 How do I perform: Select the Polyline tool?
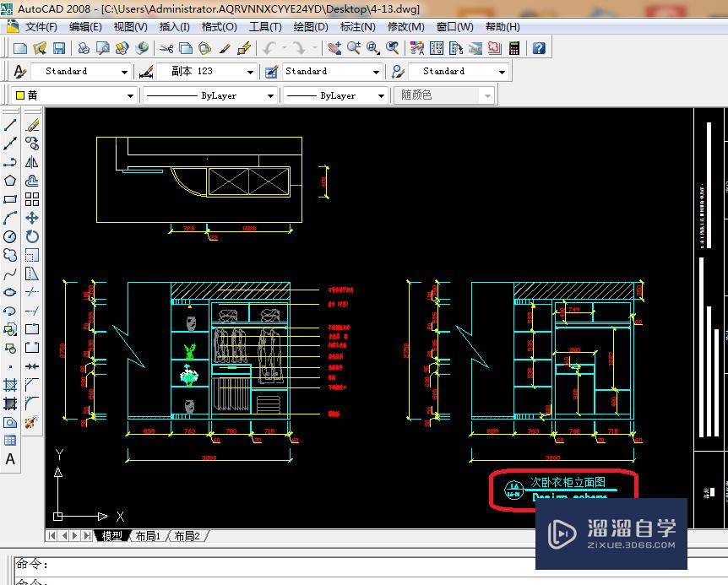10,162
